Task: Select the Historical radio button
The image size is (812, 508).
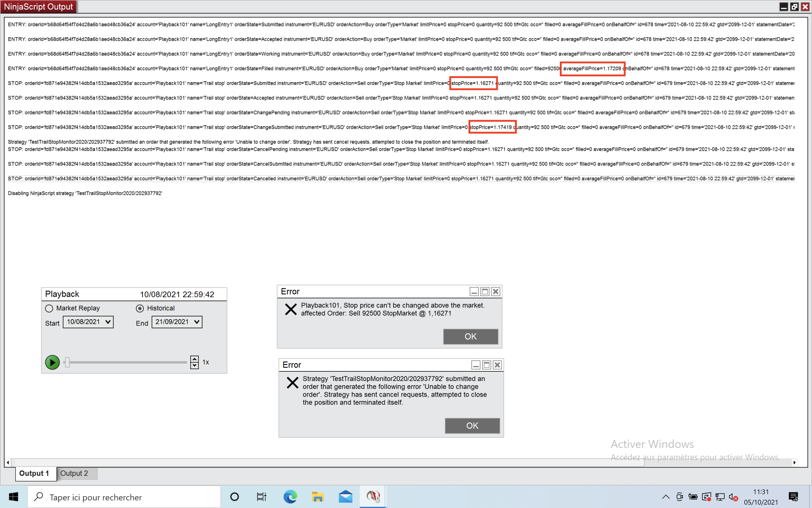Action: (140, 308)
